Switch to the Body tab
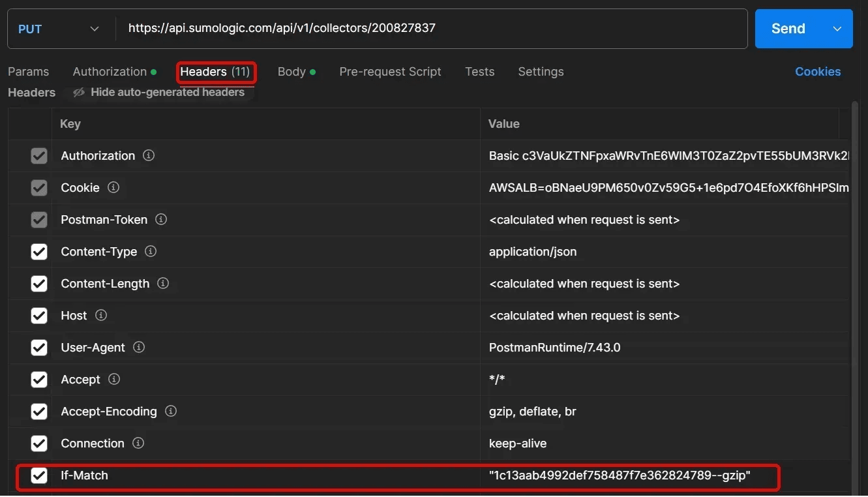Screen dimensions: 868x497 292,72
